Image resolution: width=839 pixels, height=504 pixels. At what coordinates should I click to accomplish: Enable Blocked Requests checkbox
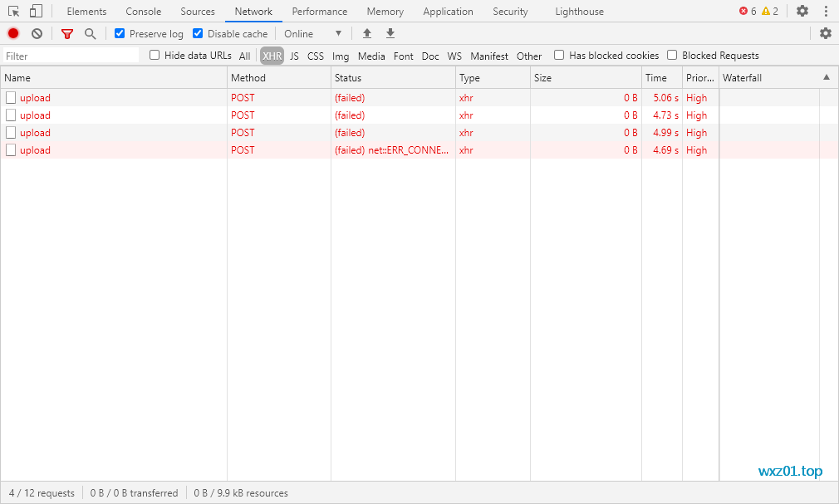click(672, 55)
